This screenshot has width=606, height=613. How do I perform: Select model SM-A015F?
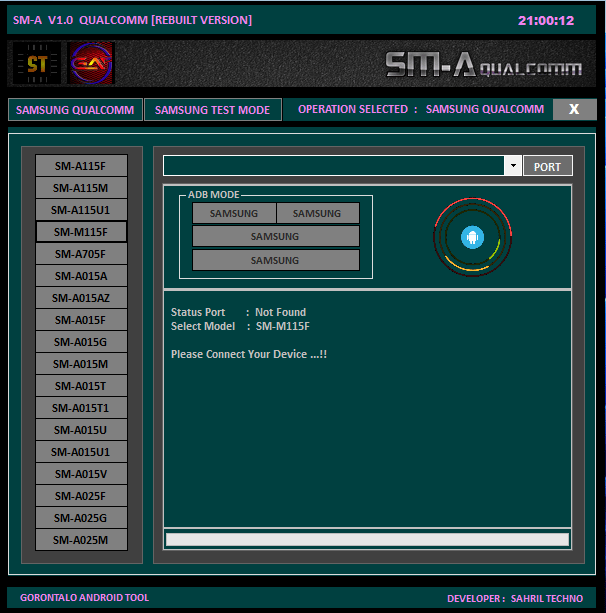tap(81, 320)
